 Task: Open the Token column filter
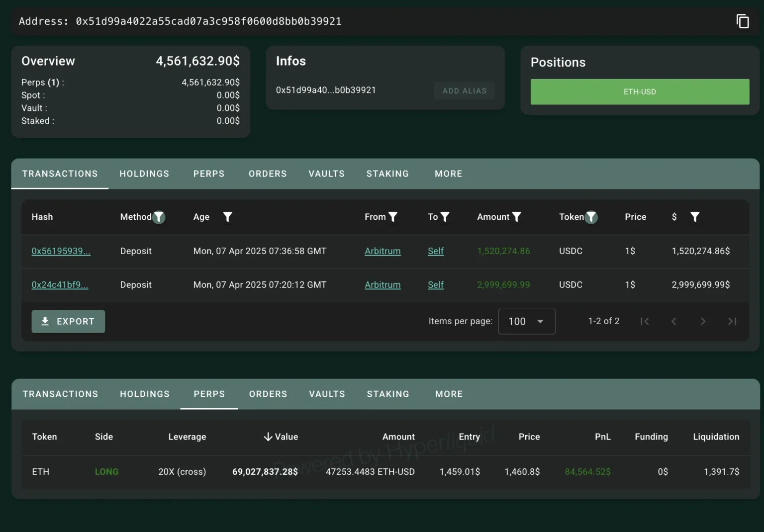[591, 217]
